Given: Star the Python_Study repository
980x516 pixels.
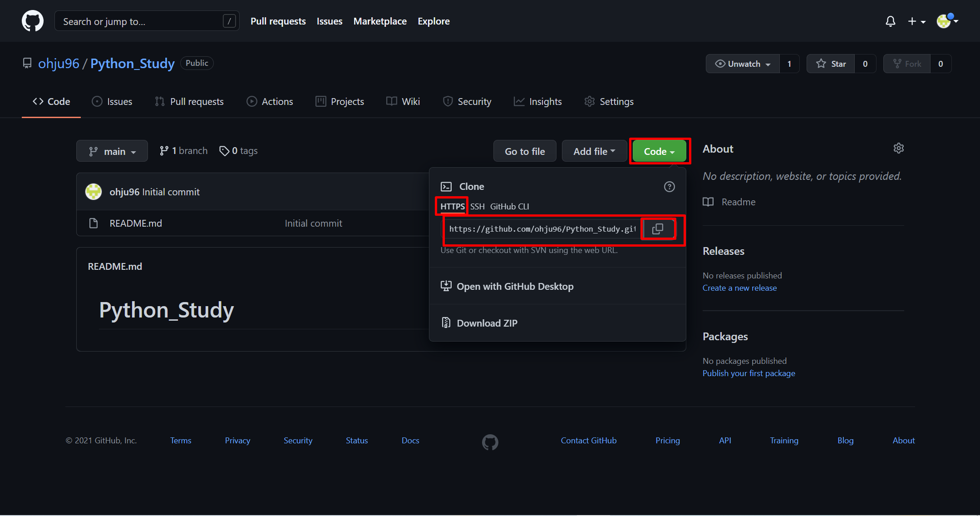Looking at the screenshot, I should tap(831, 64).
